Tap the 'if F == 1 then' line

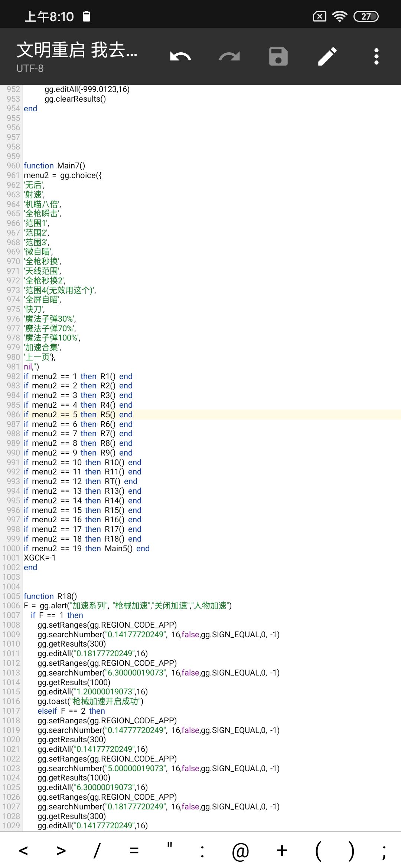57,615
